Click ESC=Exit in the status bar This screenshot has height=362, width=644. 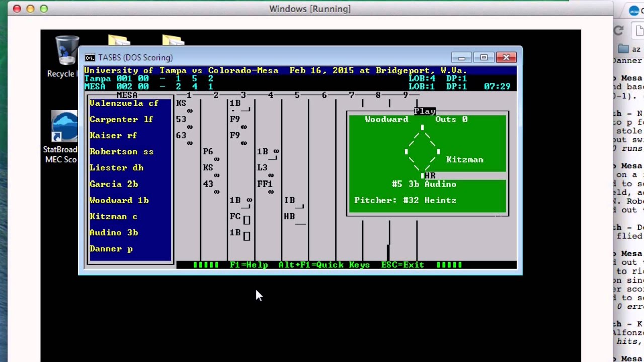pos(403,265)
